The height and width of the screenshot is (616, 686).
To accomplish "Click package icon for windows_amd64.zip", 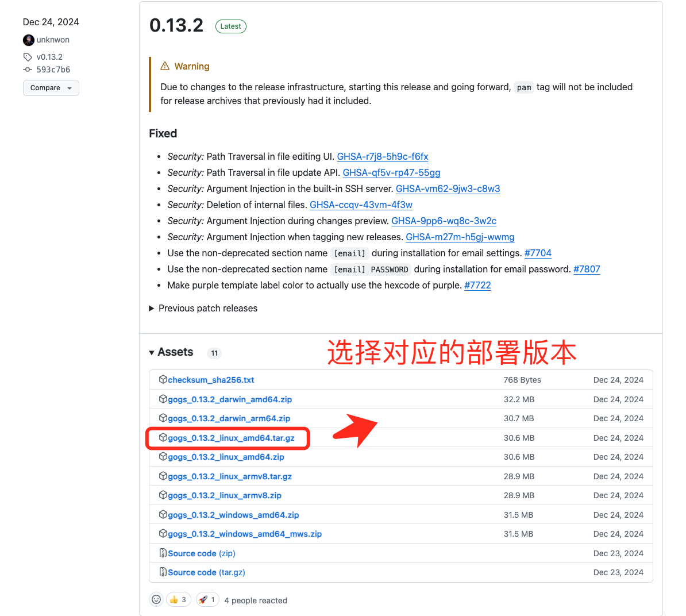I will 163,514.
